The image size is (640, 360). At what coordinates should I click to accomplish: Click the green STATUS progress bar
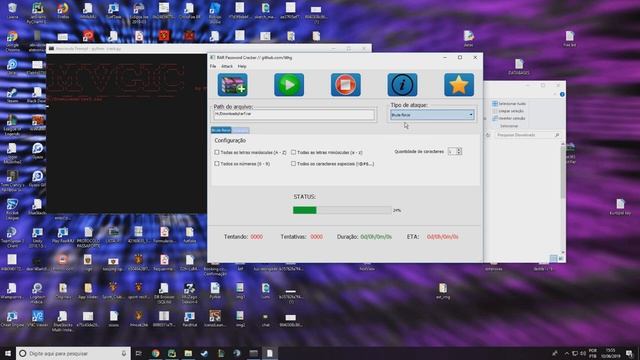click(342, 210)
